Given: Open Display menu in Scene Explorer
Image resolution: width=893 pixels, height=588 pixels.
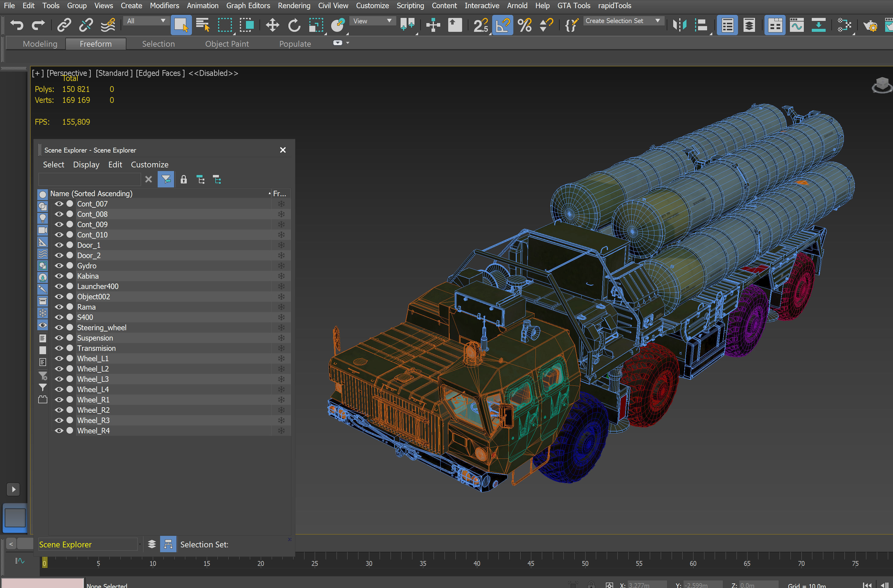Looking at the screenshot, I should click(86, 164).
